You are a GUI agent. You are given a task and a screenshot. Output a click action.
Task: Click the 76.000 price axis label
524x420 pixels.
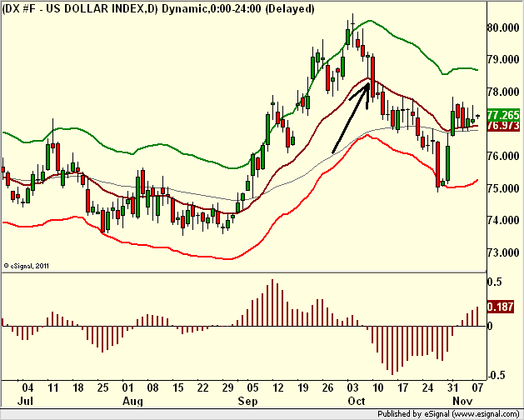(x=503, y=156)
